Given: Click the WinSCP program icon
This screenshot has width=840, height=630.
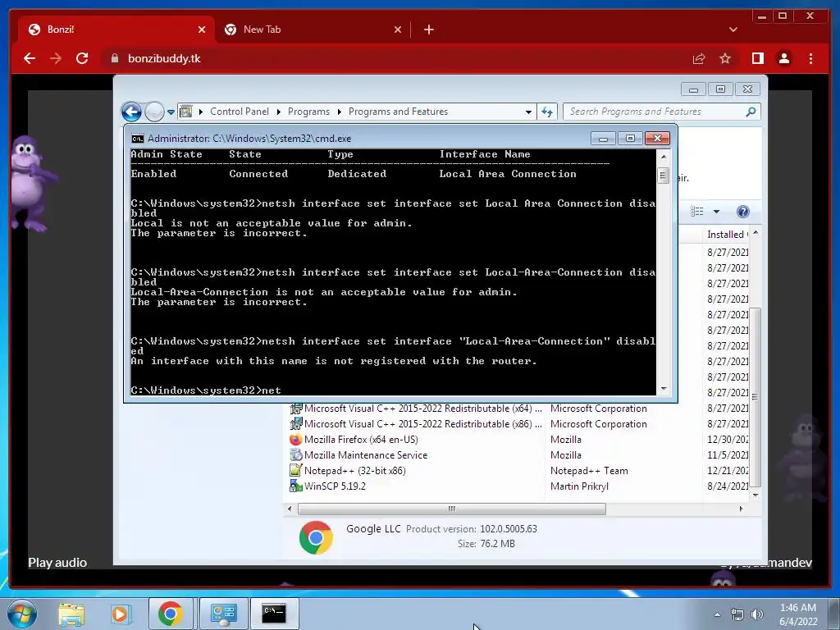Looking at the screenshot, I should [x=295, y=486].
